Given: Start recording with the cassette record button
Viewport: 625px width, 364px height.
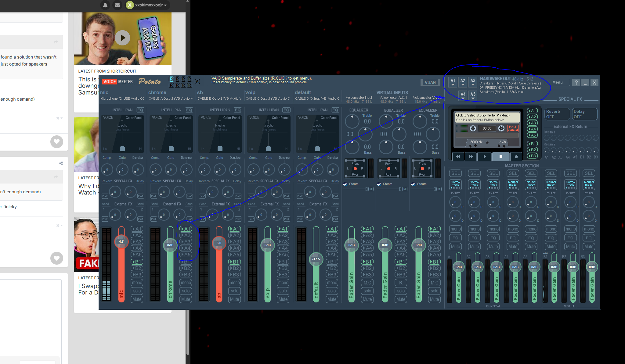Looking at the screenshot, I should point(516,156).
